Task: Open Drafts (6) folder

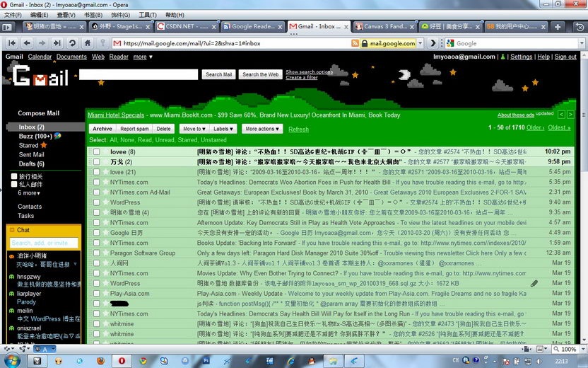Action: coord(32,163)
